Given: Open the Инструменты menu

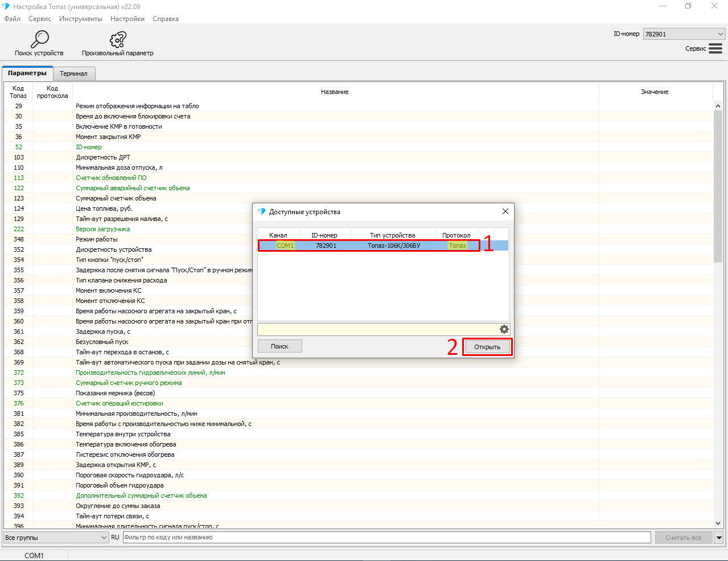Looking at the screenshot, I should (x=81, y=19).
